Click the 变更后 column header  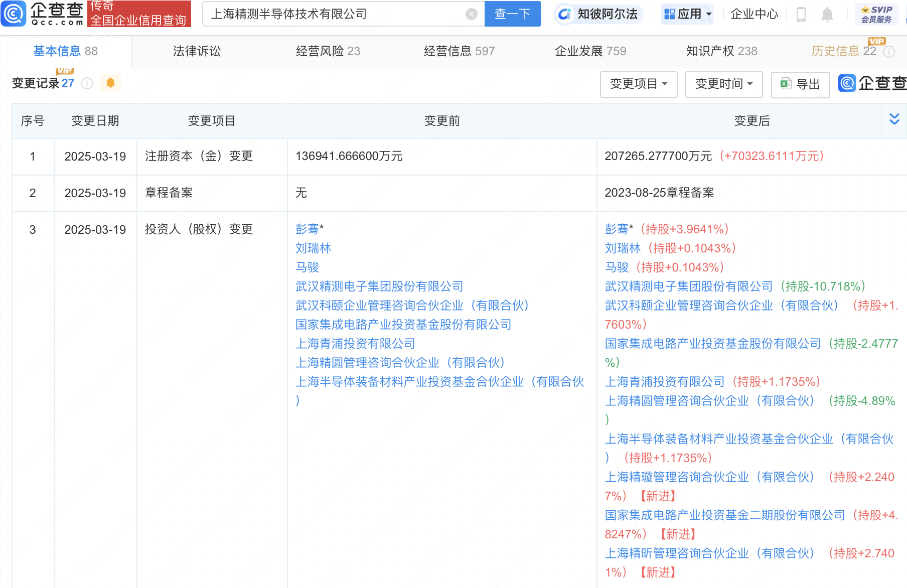click(751, 121)
